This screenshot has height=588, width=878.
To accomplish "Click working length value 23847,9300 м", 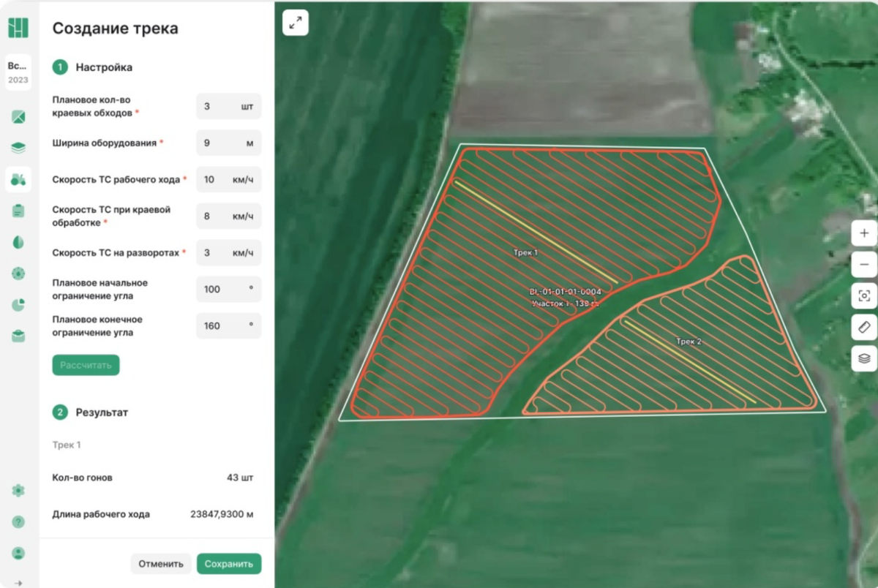I will (222, 514).
